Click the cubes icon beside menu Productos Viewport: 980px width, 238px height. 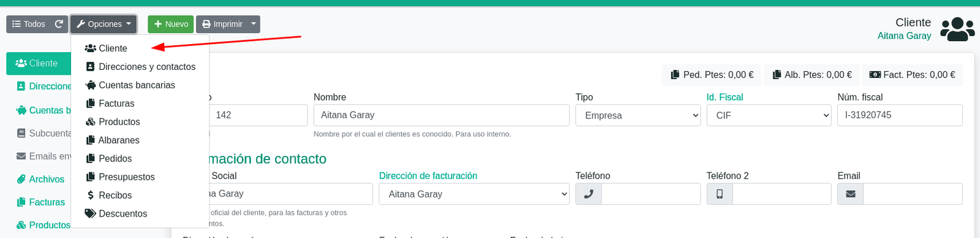90,121
